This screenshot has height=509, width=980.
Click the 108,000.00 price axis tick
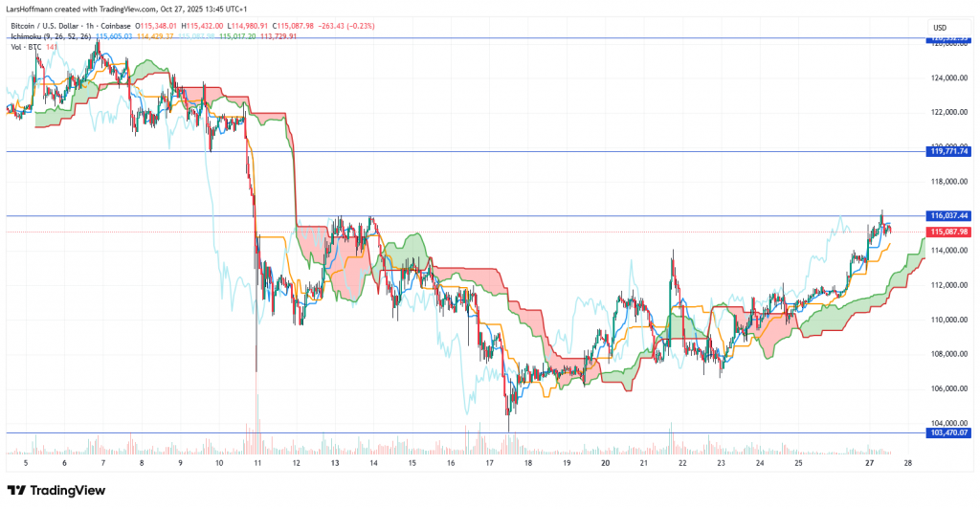coord(948,354)
